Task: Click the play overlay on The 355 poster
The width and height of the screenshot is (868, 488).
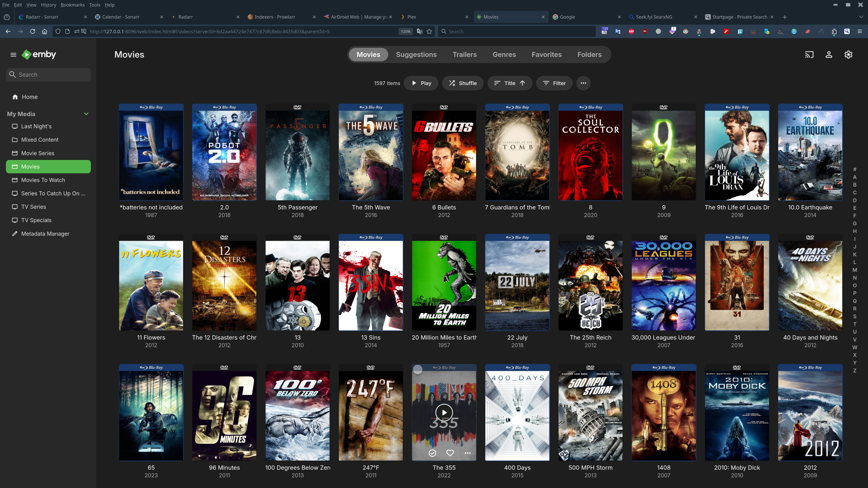Action: coord(444,413)
